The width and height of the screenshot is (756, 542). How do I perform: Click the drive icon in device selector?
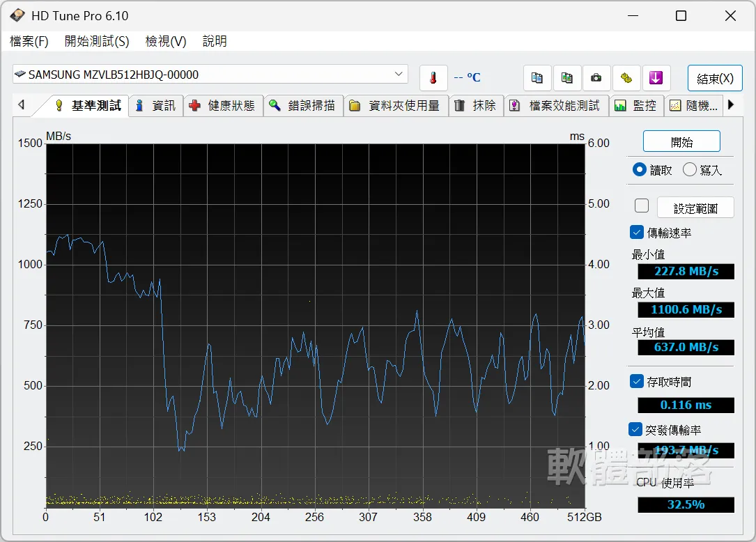[x=20, y=75]
